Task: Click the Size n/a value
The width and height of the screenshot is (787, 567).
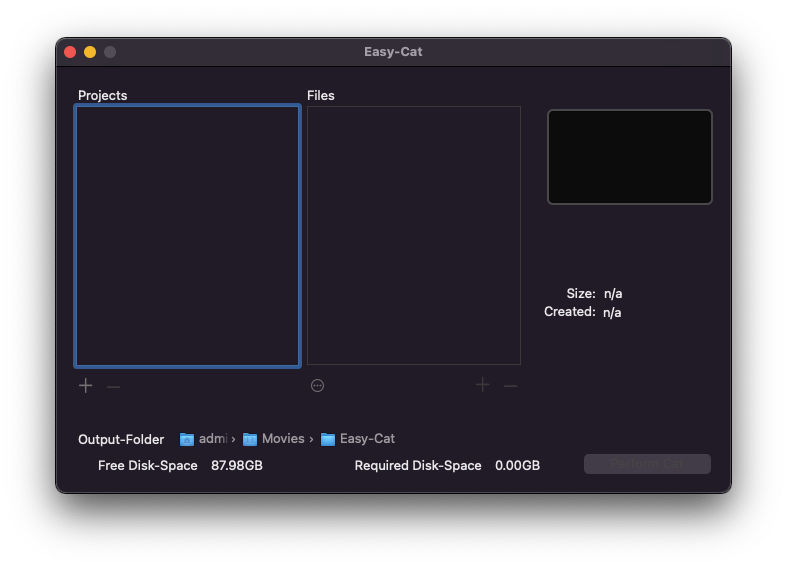Action: (x=613, y=294)
